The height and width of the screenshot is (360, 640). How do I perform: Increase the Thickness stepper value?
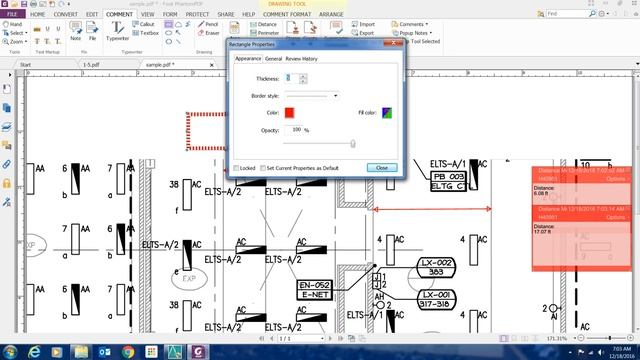[x=303, y=76]
